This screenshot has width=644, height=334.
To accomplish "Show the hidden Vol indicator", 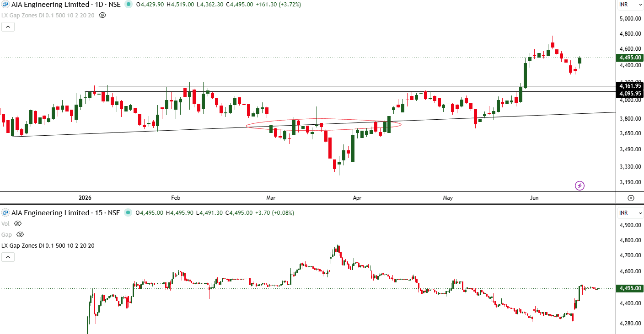I will (x=18, y=223).
